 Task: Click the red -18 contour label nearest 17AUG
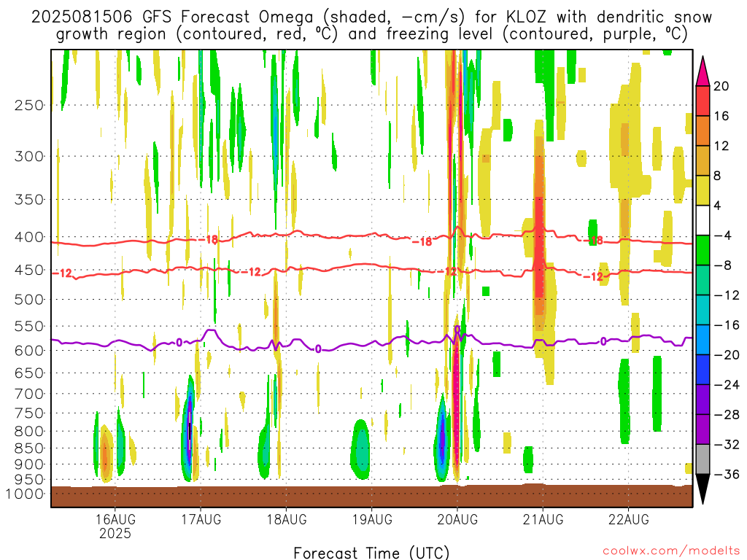tap(208, 239)
